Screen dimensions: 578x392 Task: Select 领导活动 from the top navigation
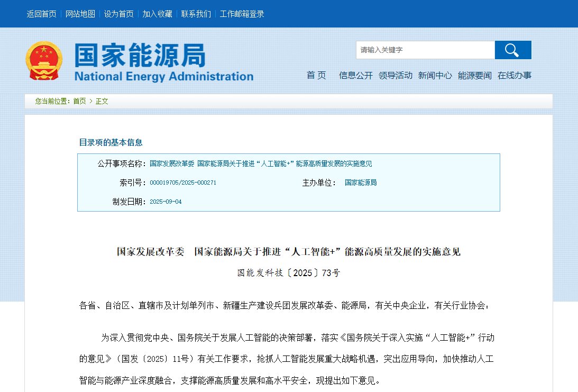pyautogui.click(x=395, y=75)
